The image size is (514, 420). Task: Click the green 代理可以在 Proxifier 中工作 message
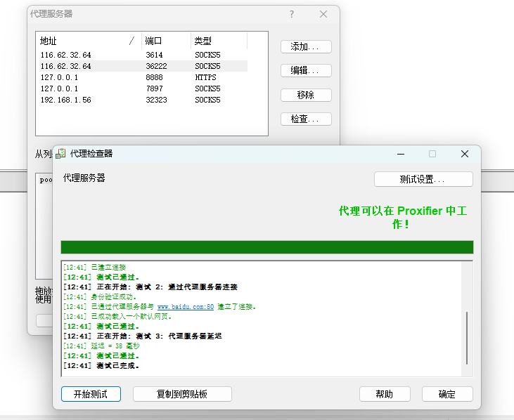pyautogui.click(x=402, y=217)
